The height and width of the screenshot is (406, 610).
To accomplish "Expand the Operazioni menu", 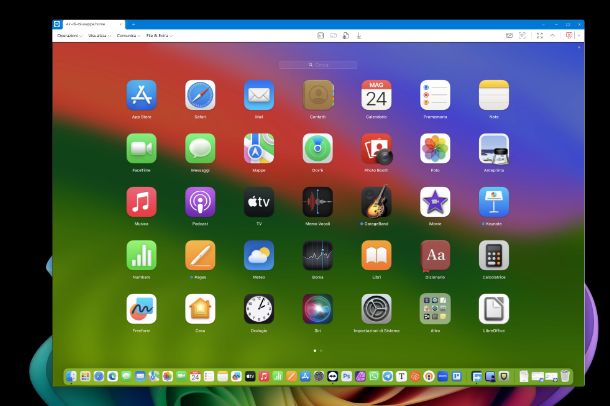I will point(69,35).
